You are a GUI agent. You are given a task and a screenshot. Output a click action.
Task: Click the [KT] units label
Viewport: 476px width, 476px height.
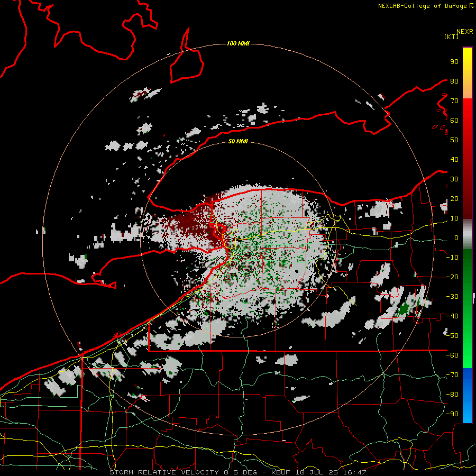point(452,36)
